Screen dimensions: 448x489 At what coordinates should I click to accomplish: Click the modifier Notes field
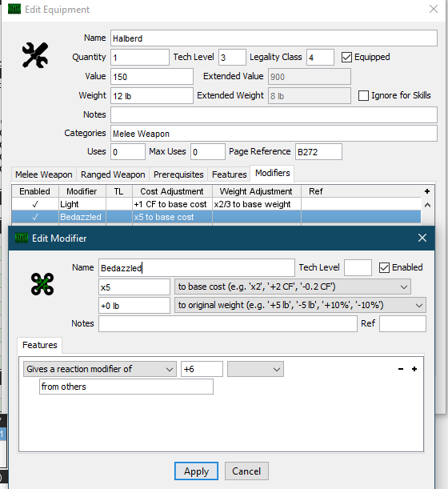point(228,323)
